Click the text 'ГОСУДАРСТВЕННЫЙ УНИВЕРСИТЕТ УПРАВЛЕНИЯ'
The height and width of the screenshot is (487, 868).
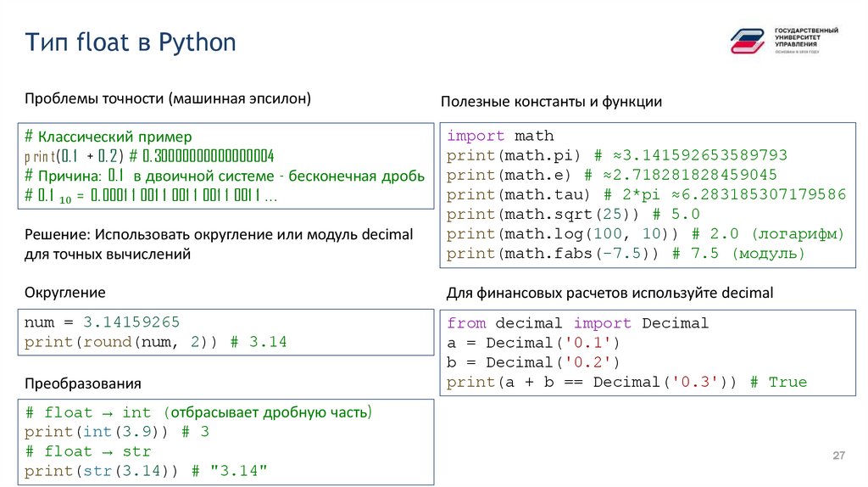[806, 37]
